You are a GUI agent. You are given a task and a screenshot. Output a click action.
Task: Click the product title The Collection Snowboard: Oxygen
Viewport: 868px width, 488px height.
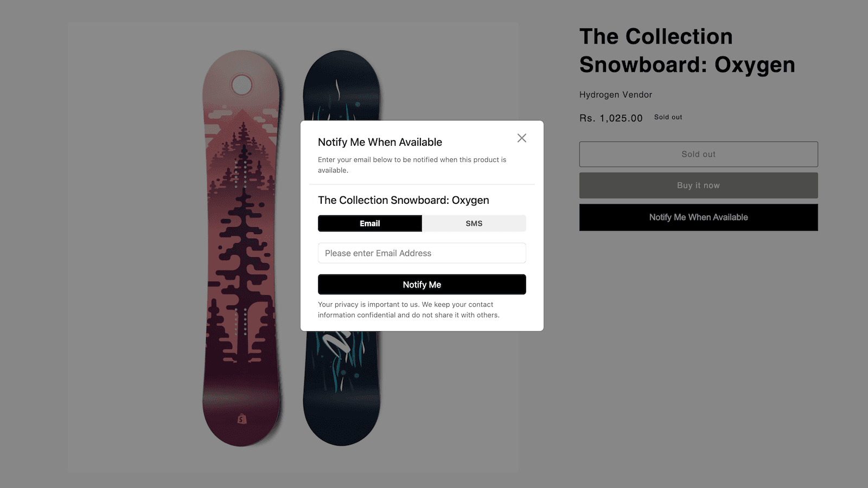click(687, 50)
